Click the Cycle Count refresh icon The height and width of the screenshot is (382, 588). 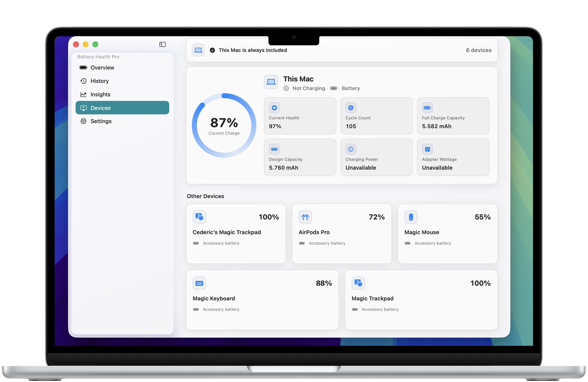pyautogui.click(x=351, y=108)
